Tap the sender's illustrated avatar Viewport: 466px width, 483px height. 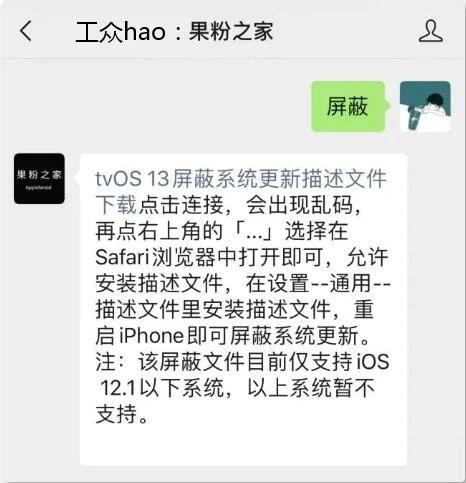click(x=425, y=106)
